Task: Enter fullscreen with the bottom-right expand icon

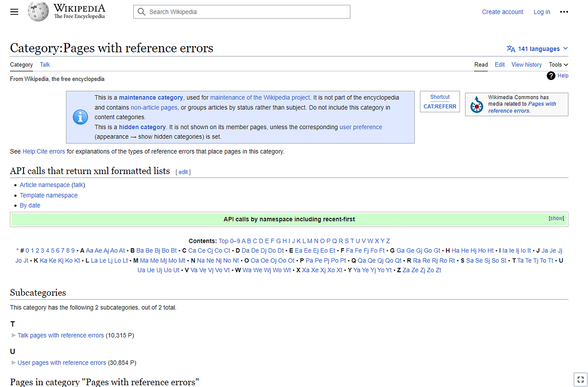Action: coord(580,379)
